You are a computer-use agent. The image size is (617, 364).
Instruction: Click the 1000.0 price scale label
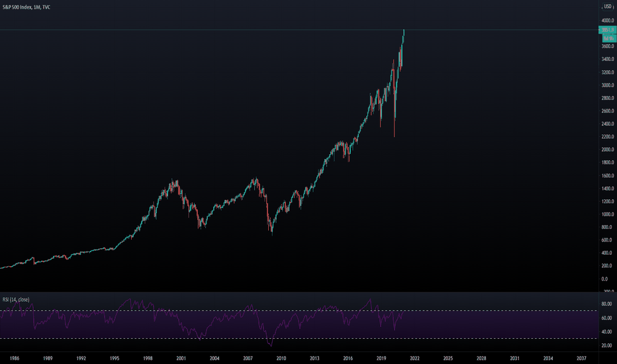[x=608, y=214]
